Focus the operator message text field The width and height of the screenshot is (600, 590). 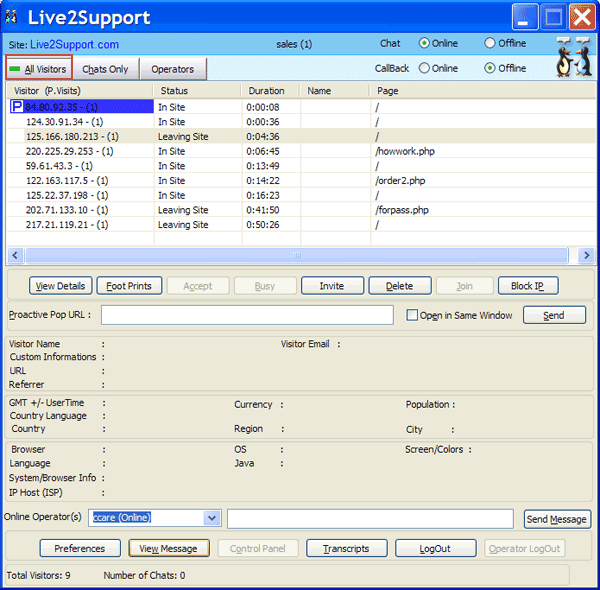tap(370, 519)
